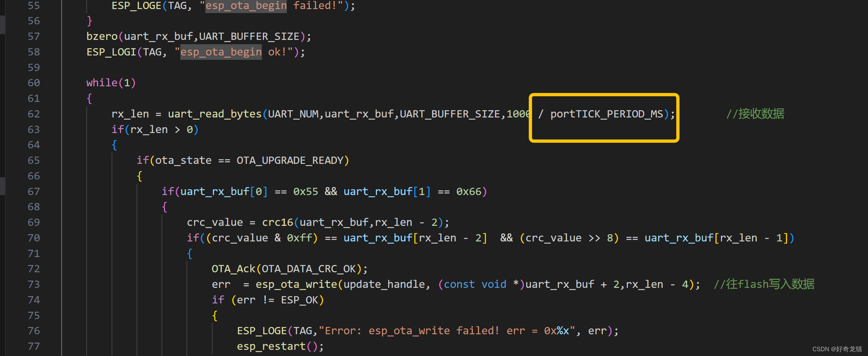Click 0xff mask on line 70
The width and height of the screenshot is (868, 356).
click(x=299, y=238)
